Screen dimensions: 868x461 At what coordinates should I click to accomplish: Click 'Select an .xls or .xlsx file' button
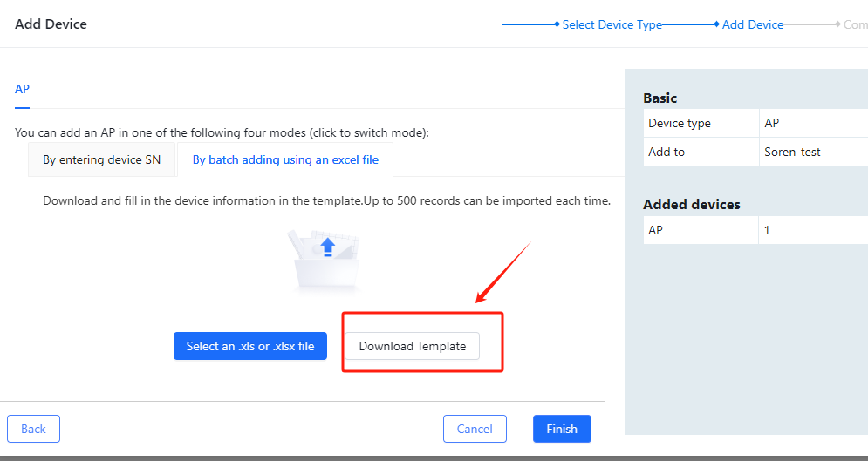click(249, 346)
